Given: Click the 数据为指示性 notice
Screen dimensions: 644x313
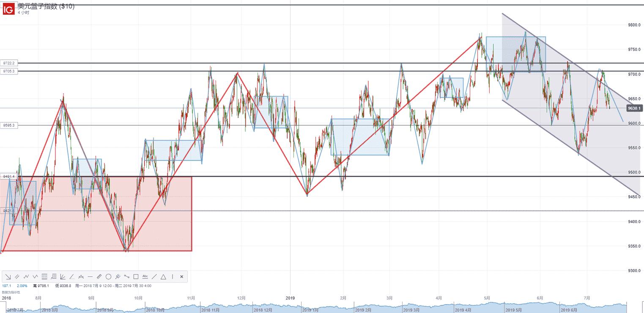Looking at the screenshot, I should click(11, 292).
